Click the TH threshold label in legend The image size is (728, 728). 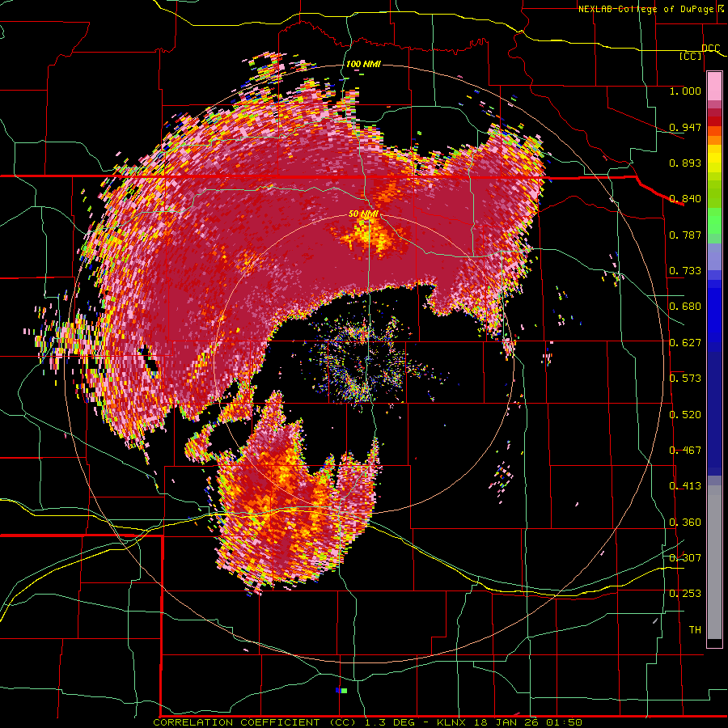(695, 630)
